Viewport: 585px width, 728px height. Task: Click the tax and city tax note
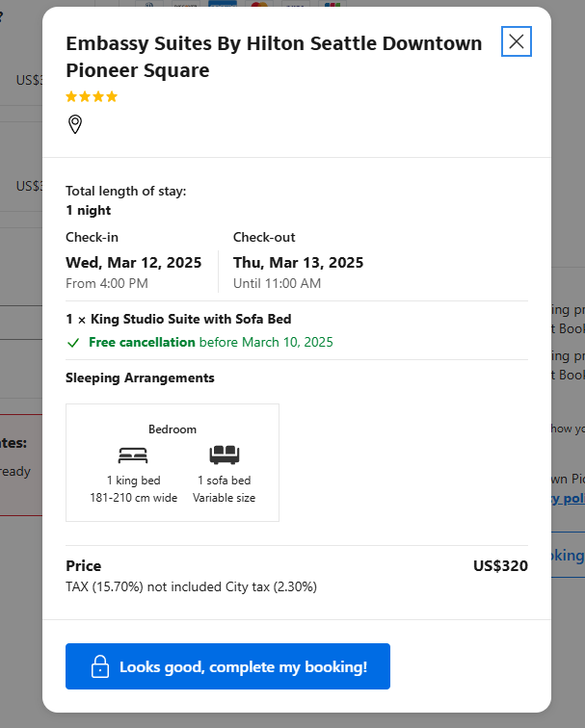coord(191,586)
